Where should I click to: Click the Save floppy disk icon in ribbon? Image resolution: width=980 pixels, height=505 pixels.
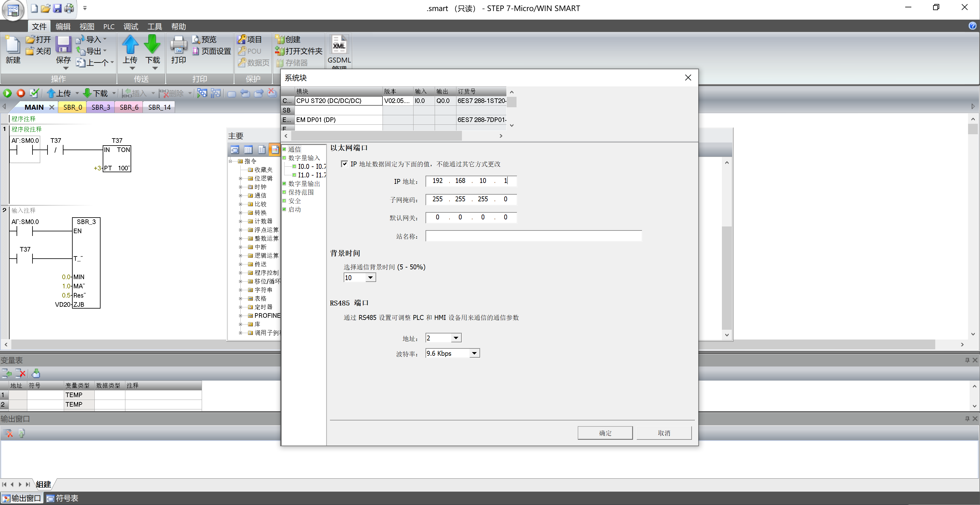click(63, 45)
